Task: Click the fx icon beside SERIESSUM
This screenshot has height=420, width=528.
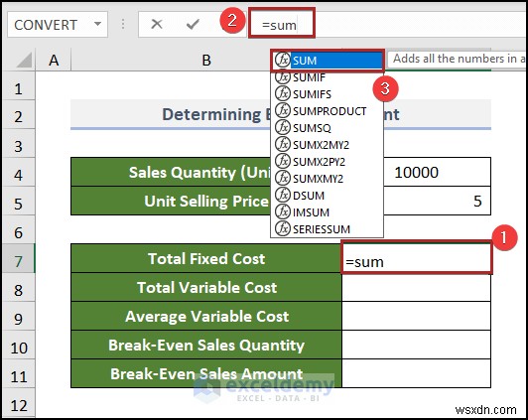Action: 283,228
